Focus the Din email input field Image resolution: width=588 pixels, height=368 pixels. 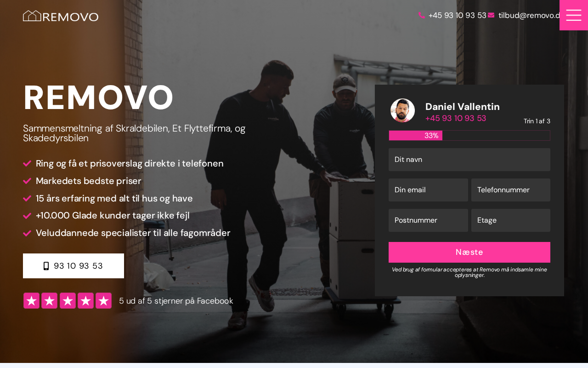[x=428, y=190]
